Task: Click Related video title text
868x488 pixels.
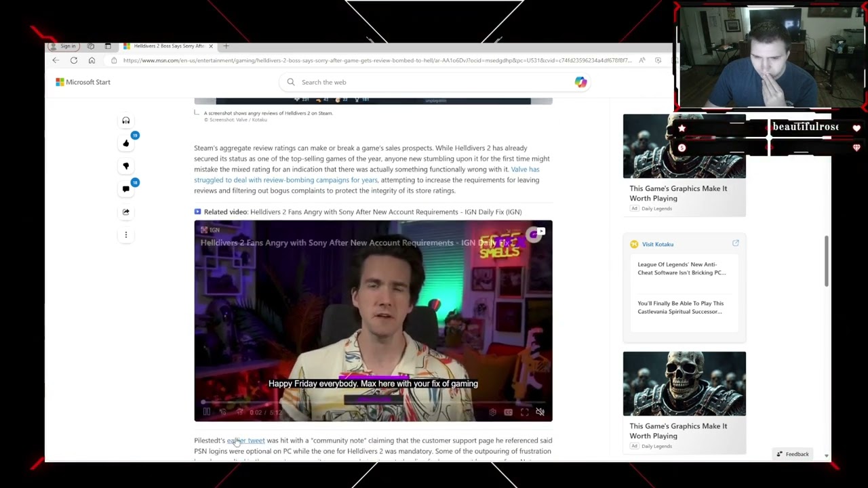Action: coord(363,212)
